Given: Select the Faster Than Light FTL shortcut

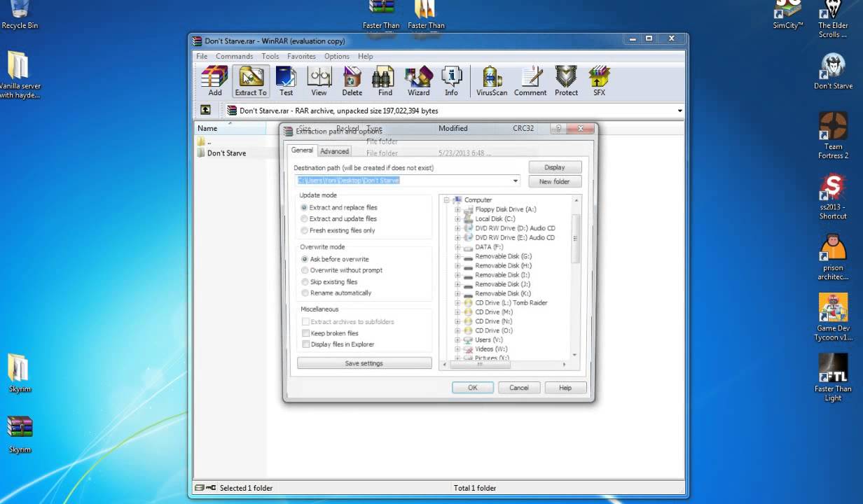Looking at the screenshot, I should [x=833, y=378].
